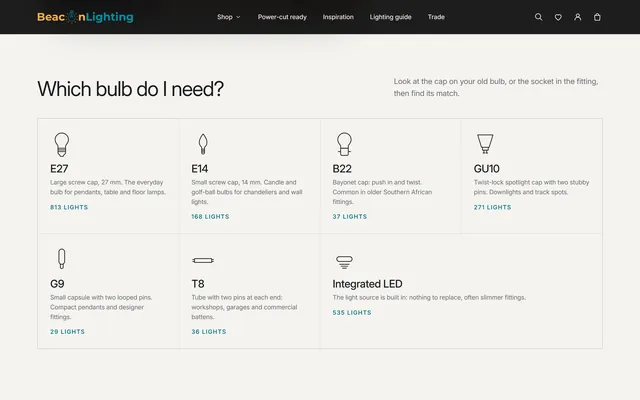Select the B22 heading
640x400 pixels.
point(342,169)
